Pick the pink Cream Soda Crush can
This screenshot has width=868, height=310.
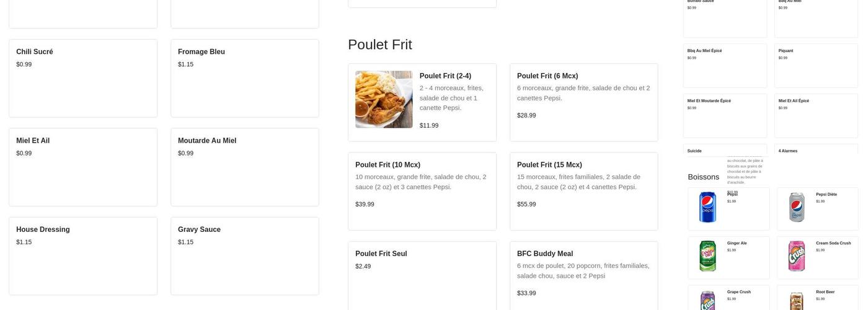pyautogui.click(x=797, y=256)
